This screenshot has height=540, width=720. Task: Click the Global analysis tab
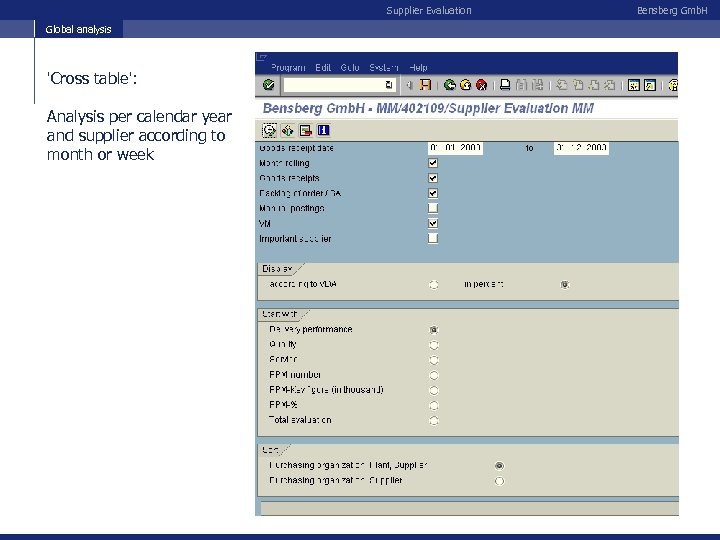79,29
